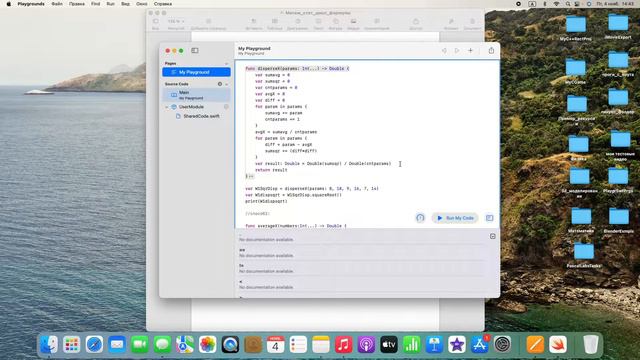Screen dimensions: 640x360
Task: Select the Main source file row
Action: (196, 95)
